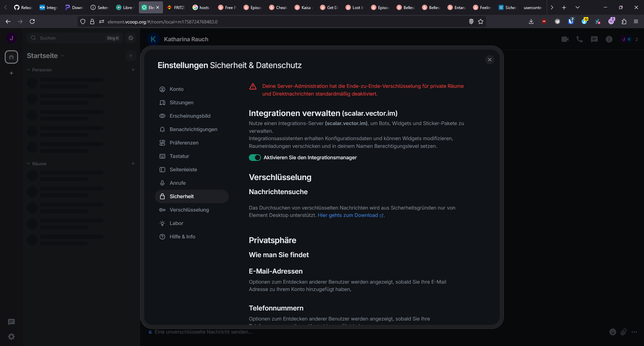Open the threads panel icon
The image size is (644, 346).
click(x=594, y=39)
